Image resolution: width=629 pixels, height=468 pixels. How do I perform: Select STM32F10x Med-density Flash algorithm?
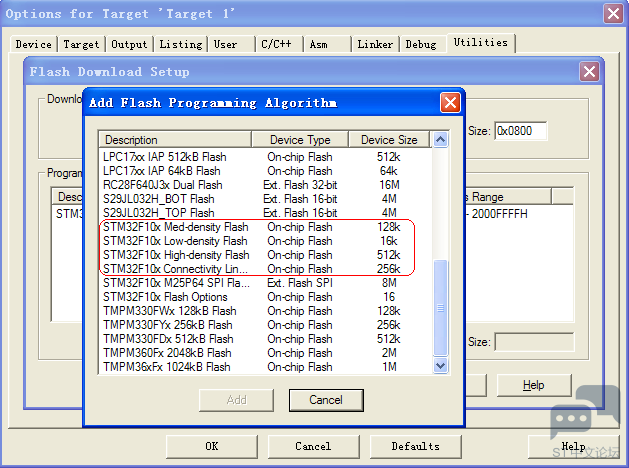[265, 227]
